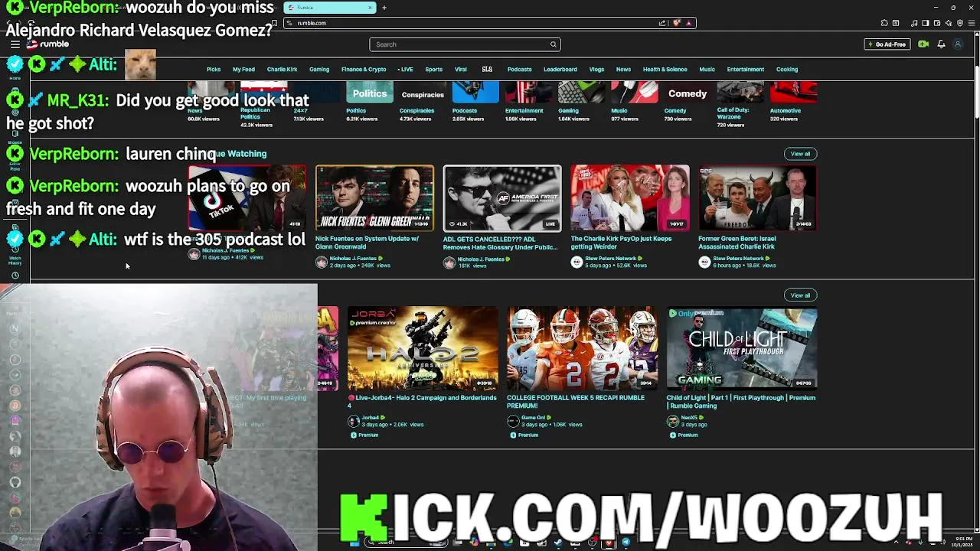Screen dimensions: 980x551
Task: Click the taskbar clock showing 9:01 PM
Action: 963,542
